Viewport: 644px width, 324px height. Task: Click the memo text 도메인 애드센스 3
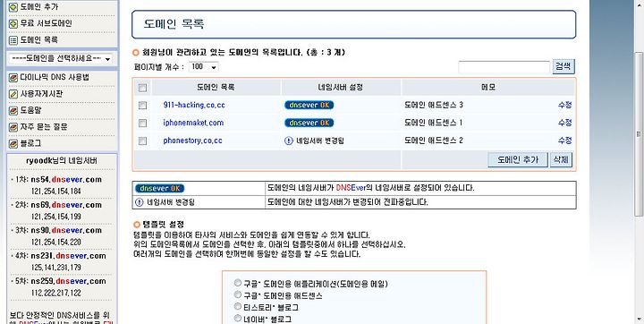coord(434,105)
